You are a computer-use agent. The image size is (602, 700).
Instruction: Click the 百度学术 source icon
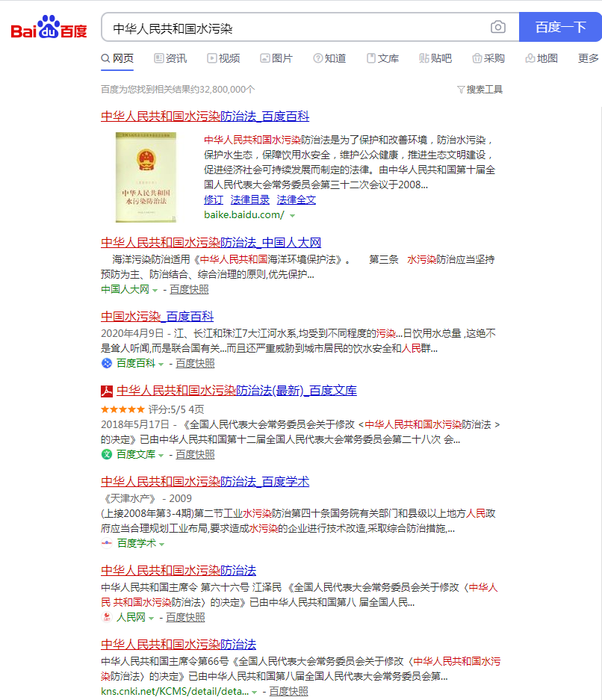coord(107,543)
